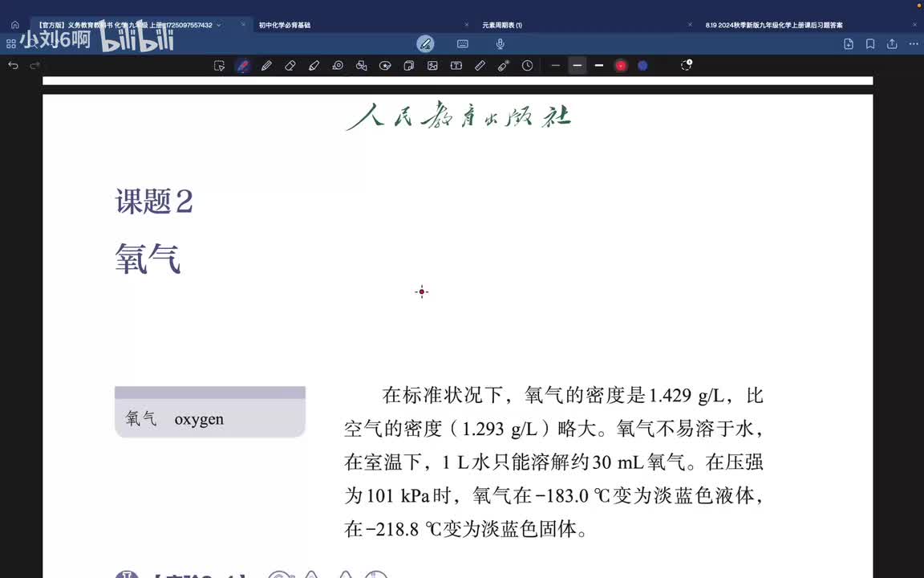This screenshot has width=924, height=578.
Task: Click the large title 氧气
Action: (148, 258)
